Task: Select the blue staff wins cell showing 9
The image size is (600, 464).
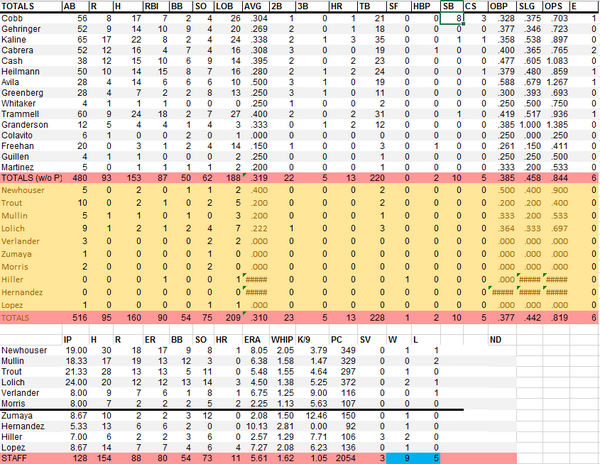Action: pos(399,458)
